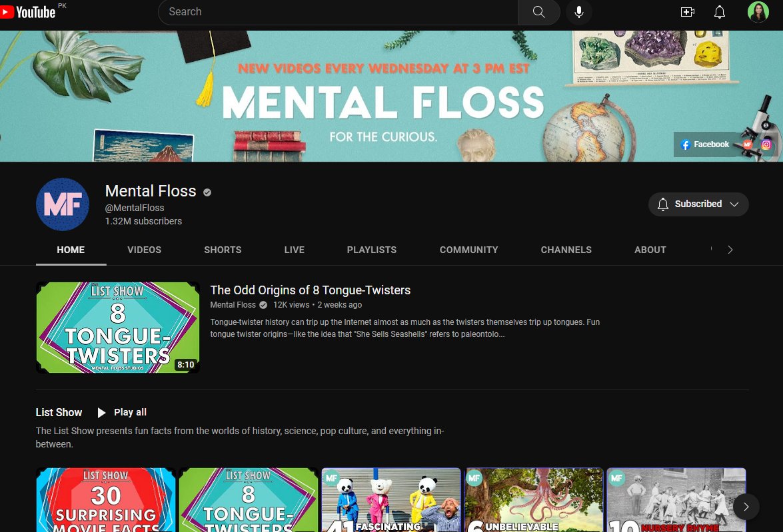Image resolution: width=783 pixels, height=532 pixels.
Task: Switch to the PLAYLISTS tab
Action: (x=372, y=250)
